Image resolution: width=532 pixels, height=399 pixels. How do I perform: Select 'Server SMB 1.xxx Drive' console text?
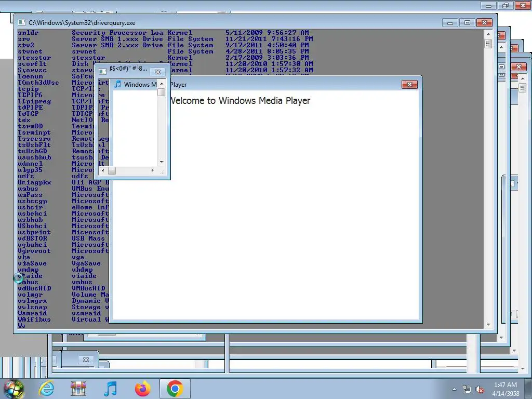pyautogui.click(x=117, y=39)
